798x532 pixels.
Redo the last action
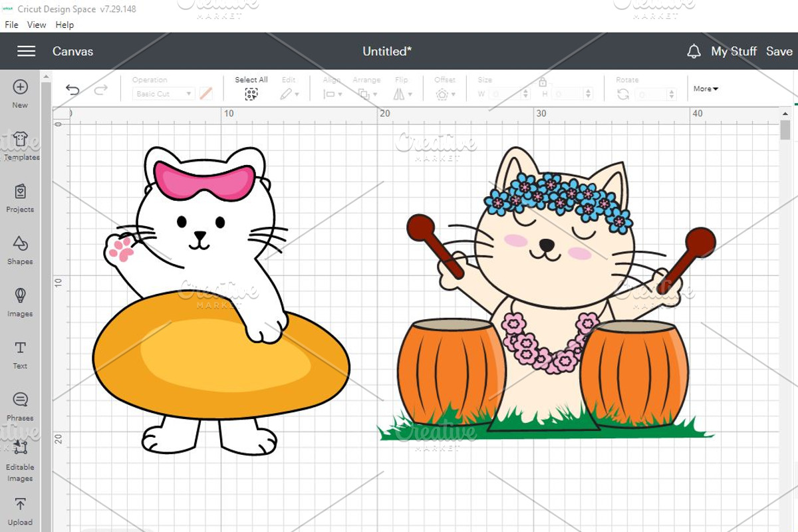tap(100, 90)
